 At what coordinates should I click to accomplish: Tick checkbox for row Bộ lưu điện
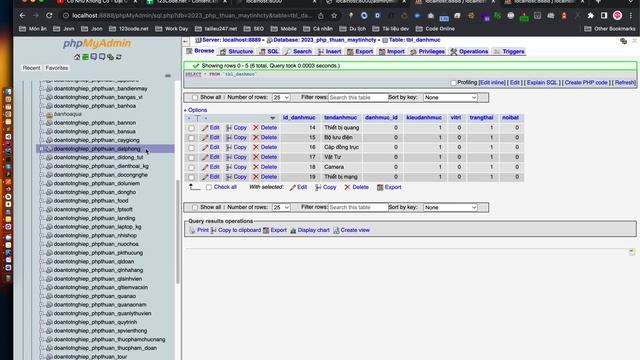[191, 138]
